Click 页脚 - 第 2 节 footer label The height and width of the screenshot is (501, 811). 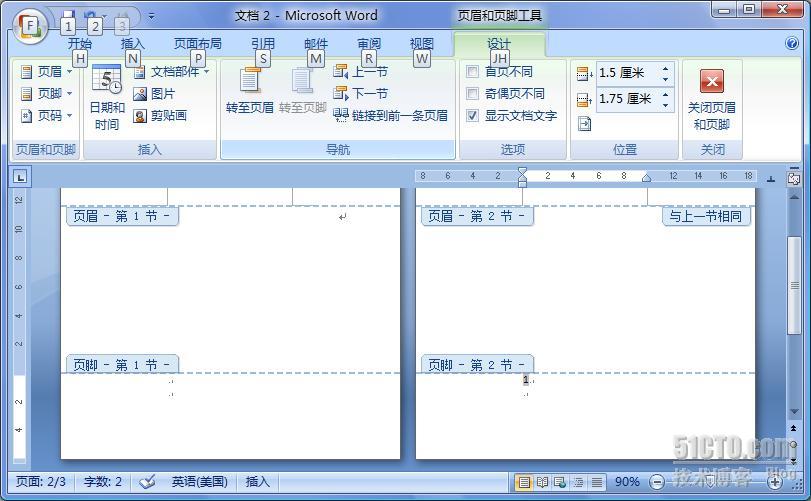click(477, 365)
